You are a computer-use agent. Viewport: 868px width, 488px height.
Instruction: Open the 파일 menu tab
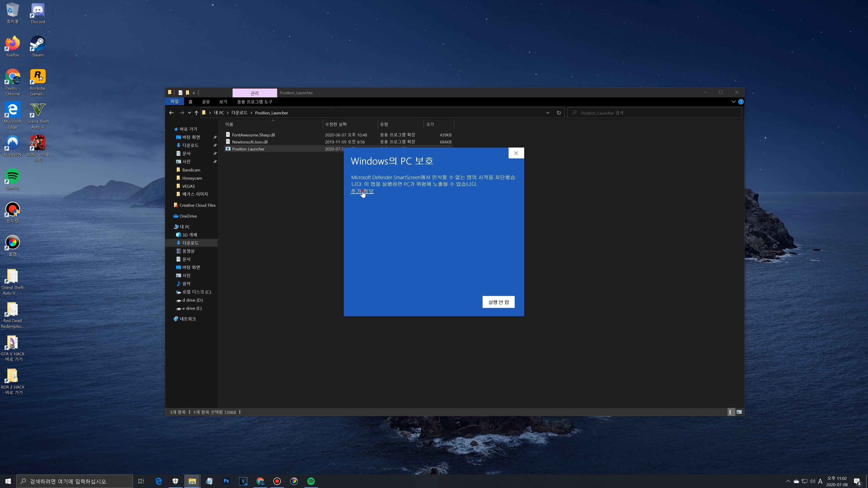pyautogui.click(x=174, y=101)
